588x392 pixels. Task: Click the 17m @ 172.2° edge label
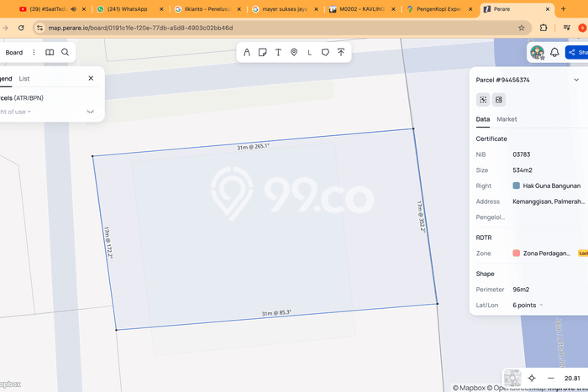pyautogui.click(x=108, y=243)
